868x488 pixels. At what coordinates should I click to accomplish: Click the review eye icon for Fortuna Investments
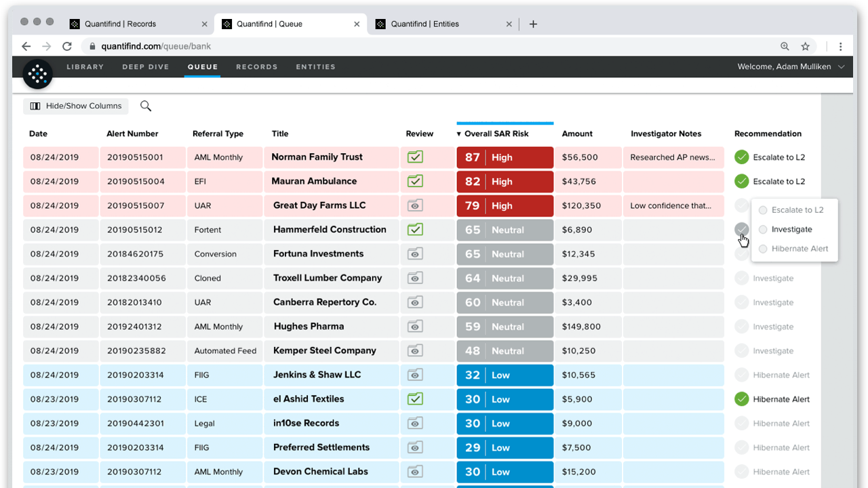pos(415,254)
